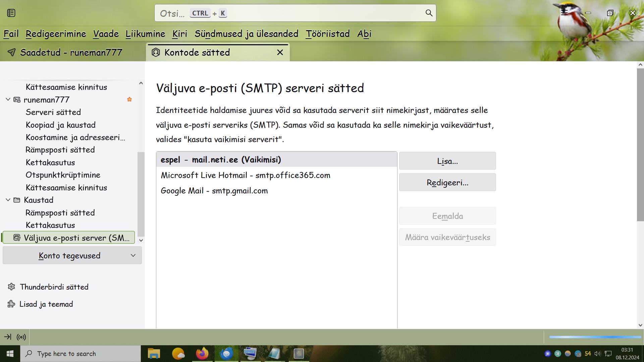Open the Liikumine menu
644x362 pixels.
[x=145, y=34]
